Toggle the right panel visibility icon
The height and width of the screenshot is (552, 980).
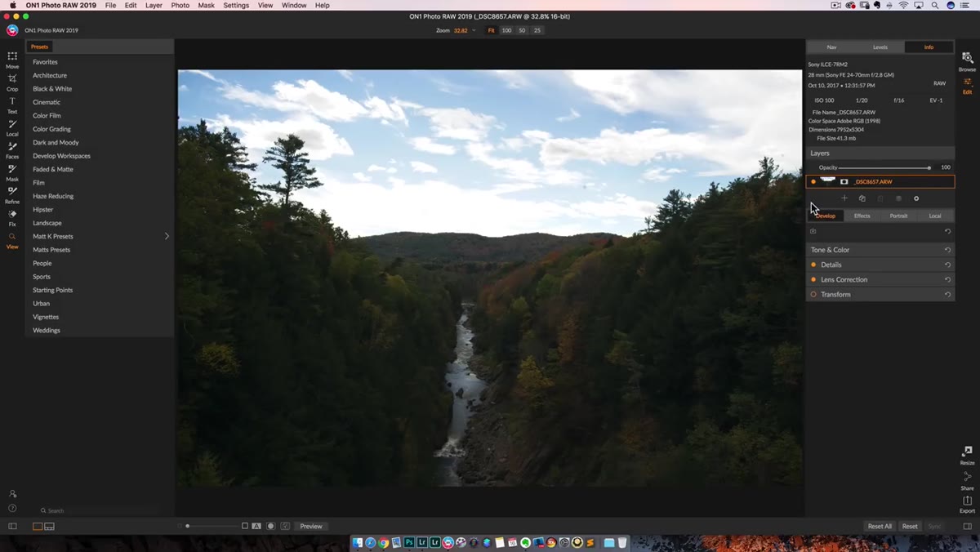(x=967, y=527)
